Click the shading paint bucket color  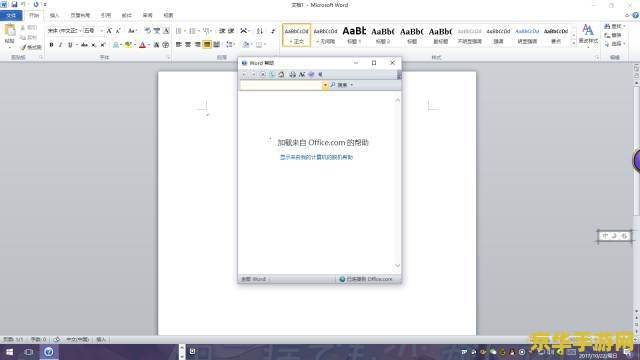click(x=246, y=44)
